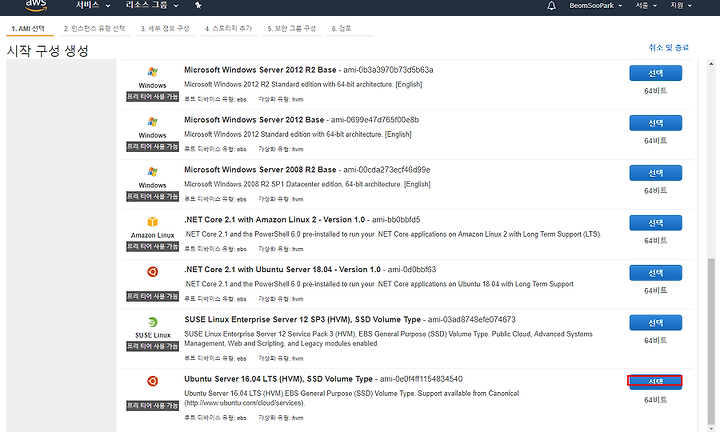Click Ubuntu icon for Ubuntu Server 16.04

coord(152,381)
